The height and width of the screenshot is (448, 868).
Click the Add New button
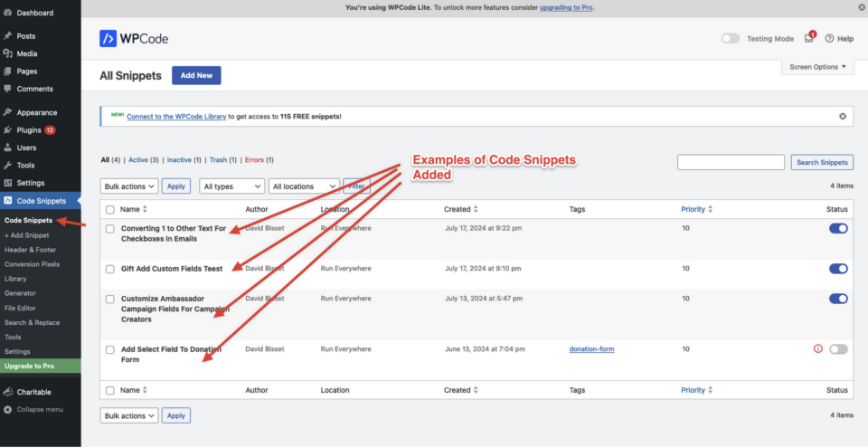[x=196, y=75]
